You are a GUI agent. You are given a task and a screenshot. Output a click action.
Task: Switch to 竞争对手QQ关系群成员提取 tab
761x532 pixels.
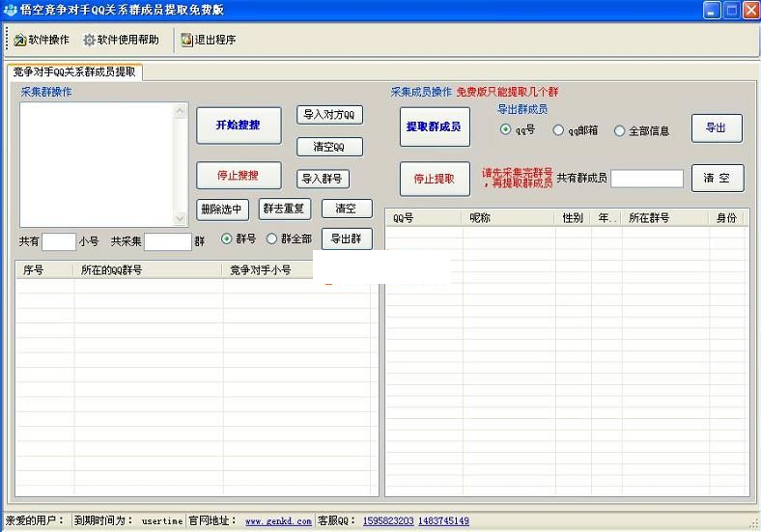pyautogui.click(x=74, y=72)
